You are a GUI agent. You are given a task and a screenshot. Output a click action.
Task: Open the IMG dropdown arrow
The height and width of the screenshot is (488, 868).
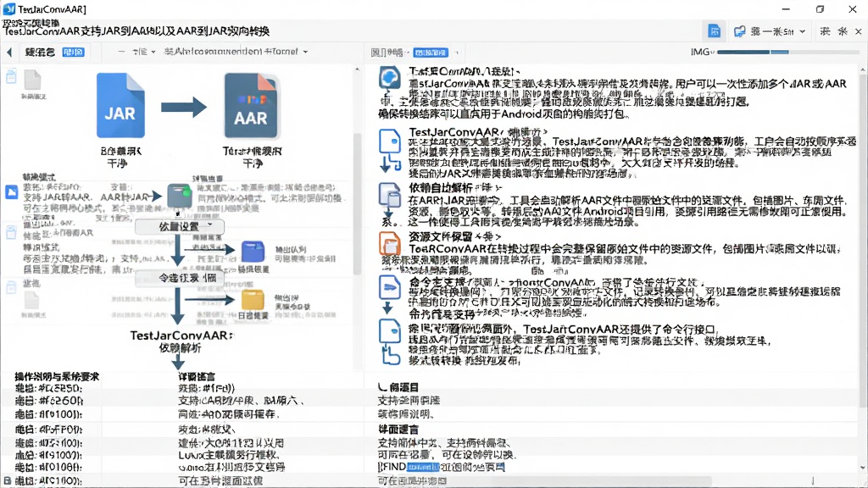pos(712,52)
